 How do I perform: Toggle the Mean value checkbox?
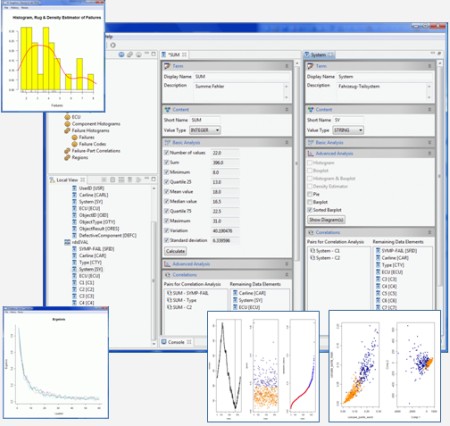(x=166, y=192)
